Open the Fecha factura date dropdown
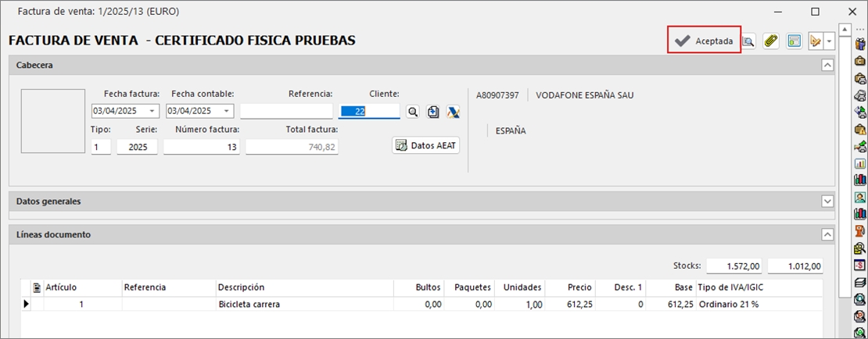 pos(152,111)
